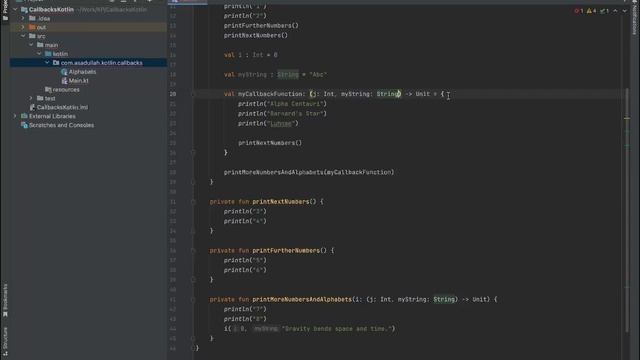Fold the lambda starting on line 20

pos(193,94)
